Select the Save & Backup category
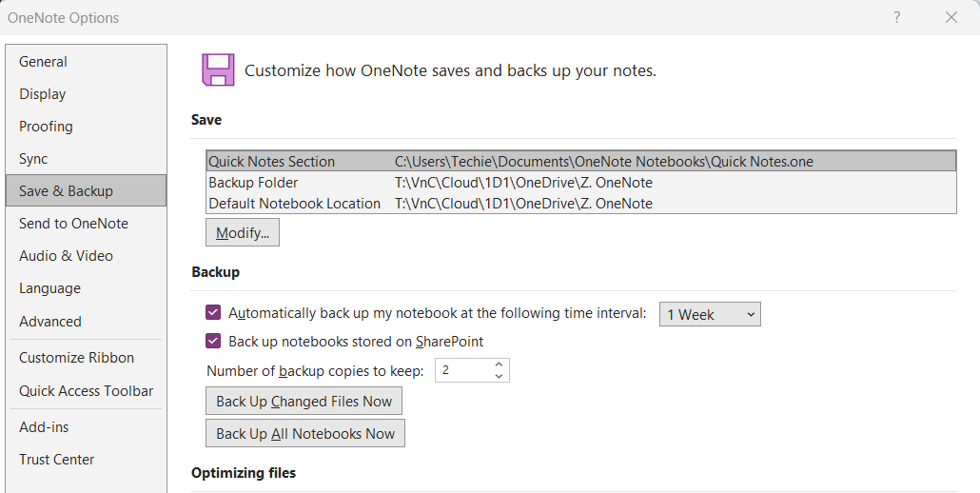This screenshot has height=493, width=980. point(86,190)
